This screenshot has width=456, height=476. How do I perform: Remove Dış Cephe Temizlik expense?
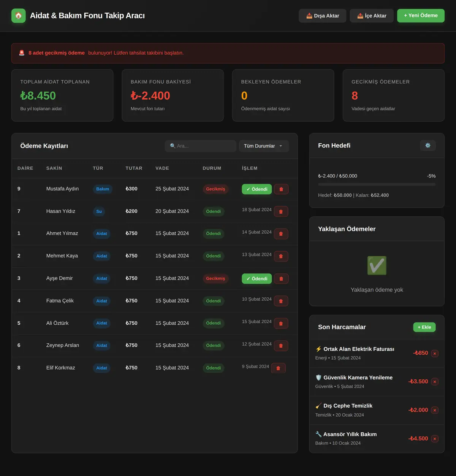tap(435, 410)
